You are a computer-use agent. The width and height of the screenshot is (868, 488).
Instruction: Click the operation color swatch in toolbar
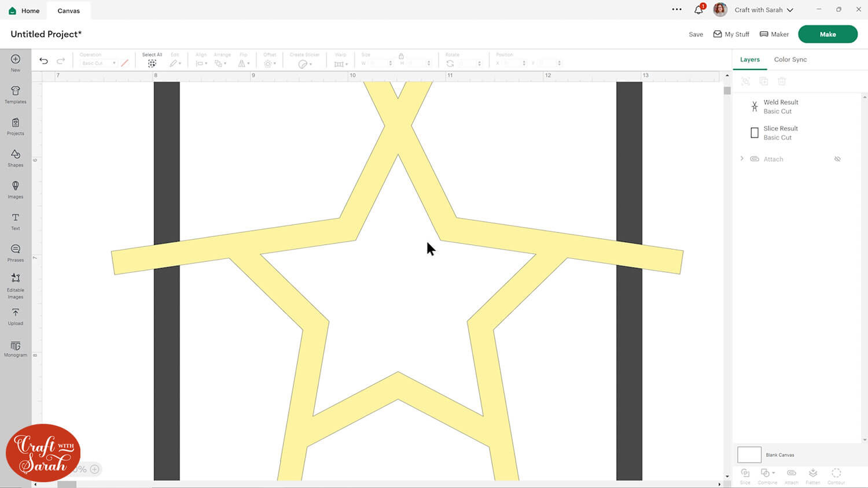point(124,63)
